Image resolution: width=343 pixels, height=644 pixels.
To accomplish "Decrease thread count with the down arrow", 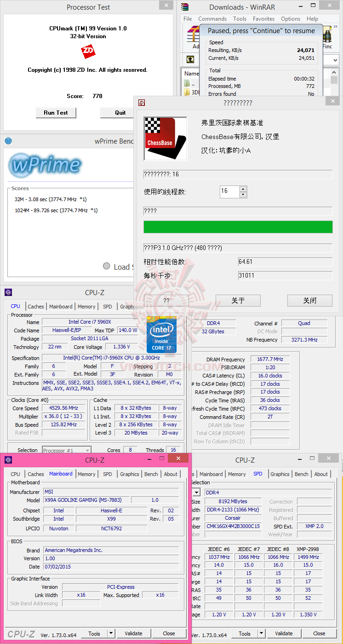I will 243,195.
